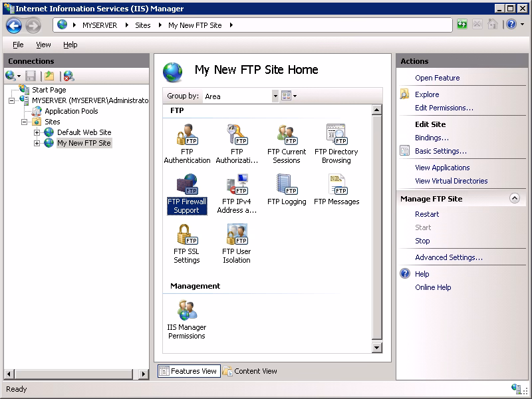Switch to the Content View tab
The height and width of the screenshot is (399, 532).
tap(250, 371)
